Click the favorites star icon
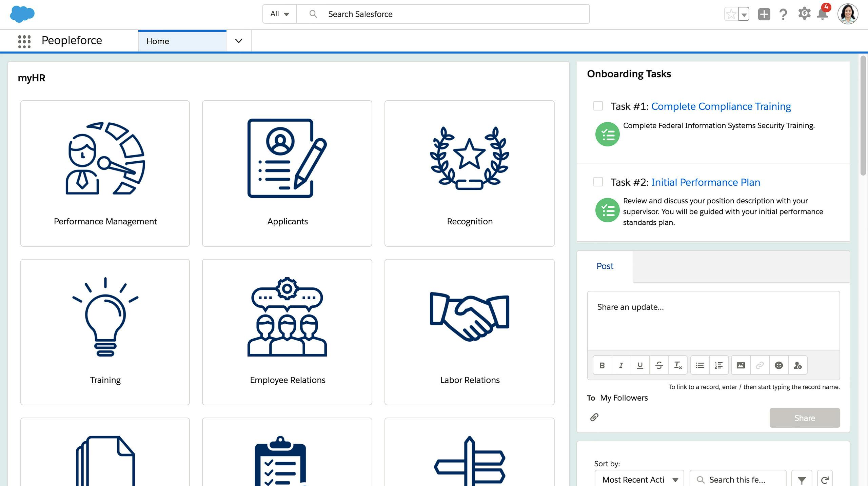868x486 pixels. click(x=731, y=14)
